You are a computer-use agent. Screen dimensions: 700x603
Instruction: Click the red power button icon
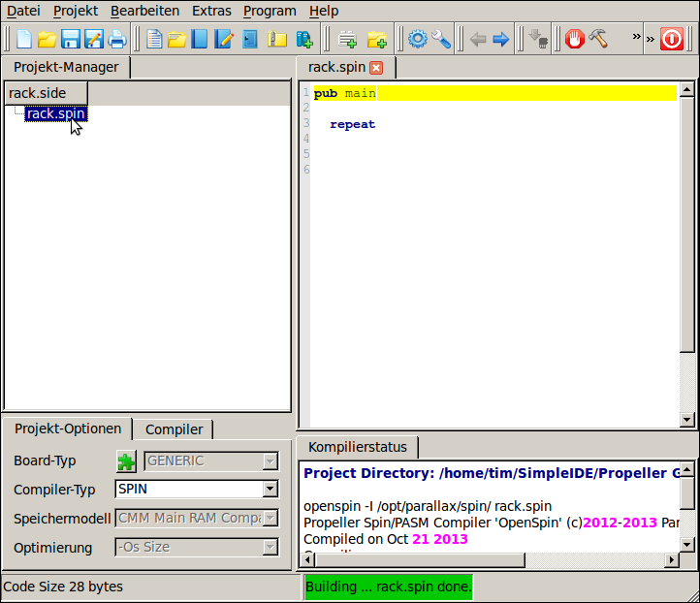click(x=672, y=40)
